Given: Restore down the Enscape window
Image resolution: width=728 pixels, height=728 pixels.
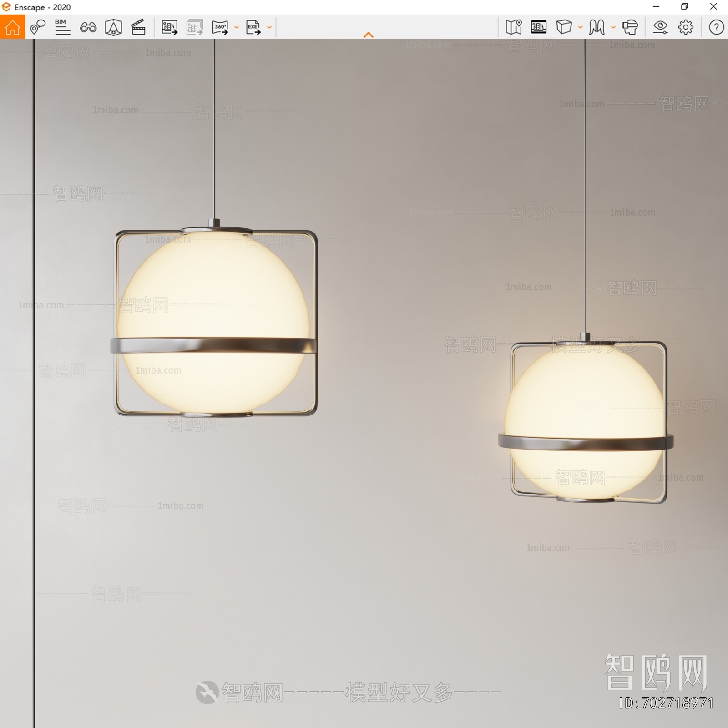Looking at the screenshot, I should [x=684, y=7].
